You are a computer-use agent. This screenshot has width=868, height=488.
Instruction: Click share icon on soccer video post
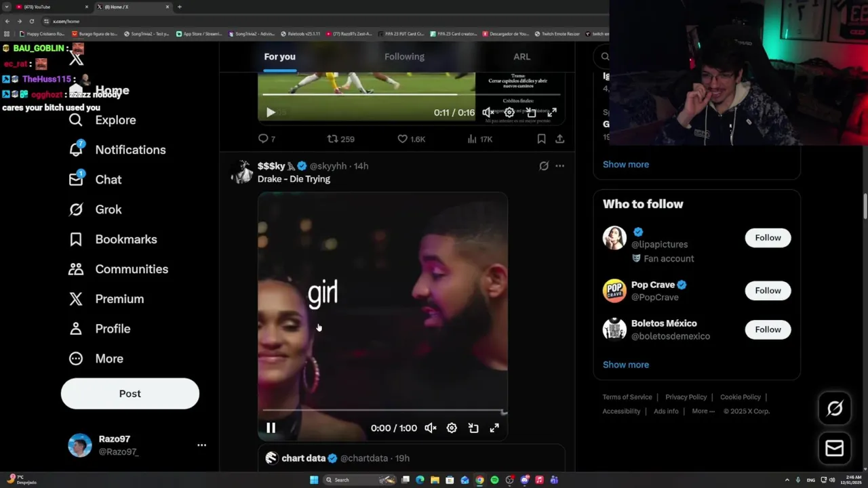coord(559,139)
